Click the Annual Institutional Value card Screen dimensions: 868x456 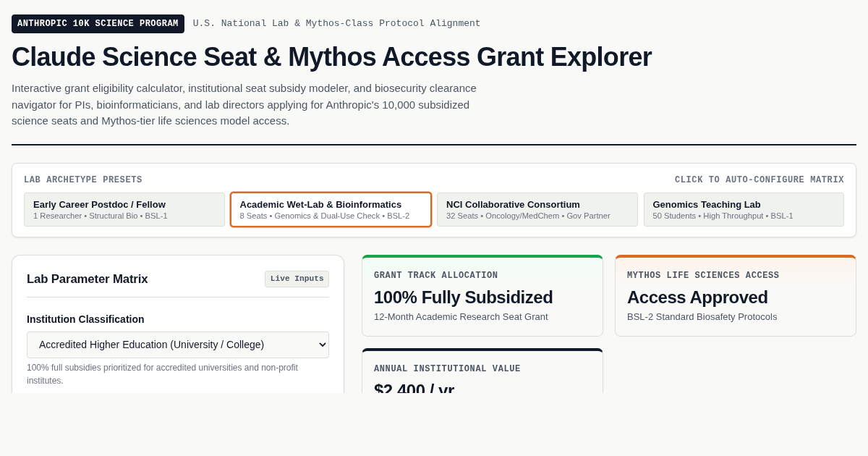[482, 371]
